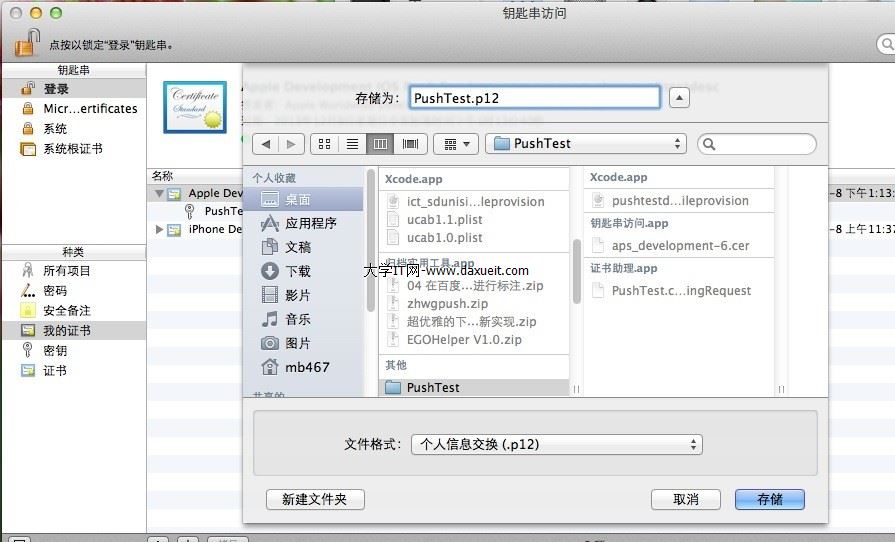Show 证书 category in sidebar
This screenshot has height=542, width=895.
pyautogui.click(x=74, y=370)
